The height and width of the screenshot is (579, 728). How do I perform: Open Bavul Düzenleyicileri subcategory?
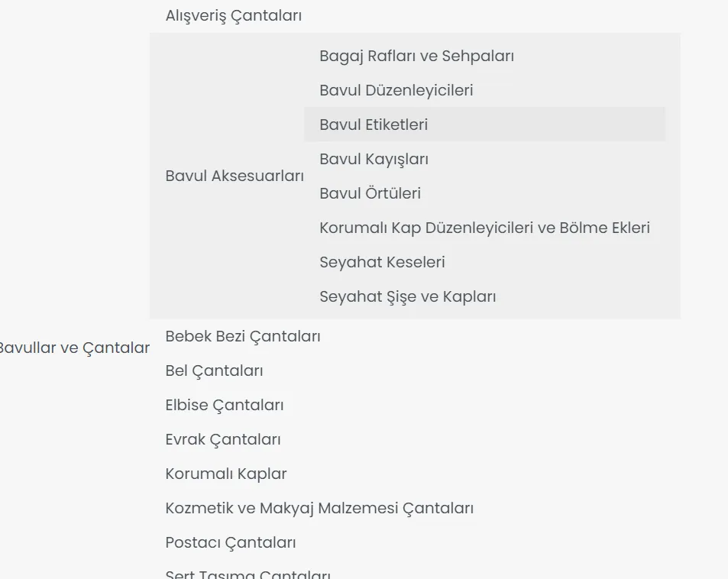click(396, 90)
